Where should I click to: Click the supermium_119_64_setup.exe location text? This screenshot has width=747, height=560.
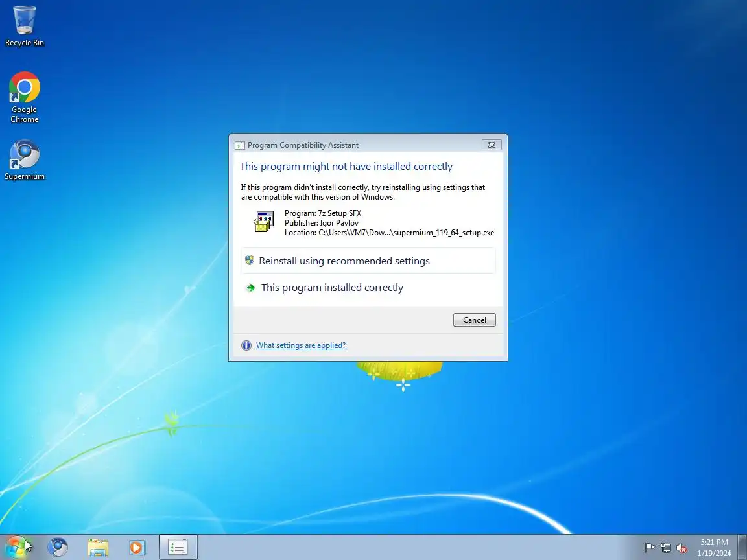coord(389,233)
